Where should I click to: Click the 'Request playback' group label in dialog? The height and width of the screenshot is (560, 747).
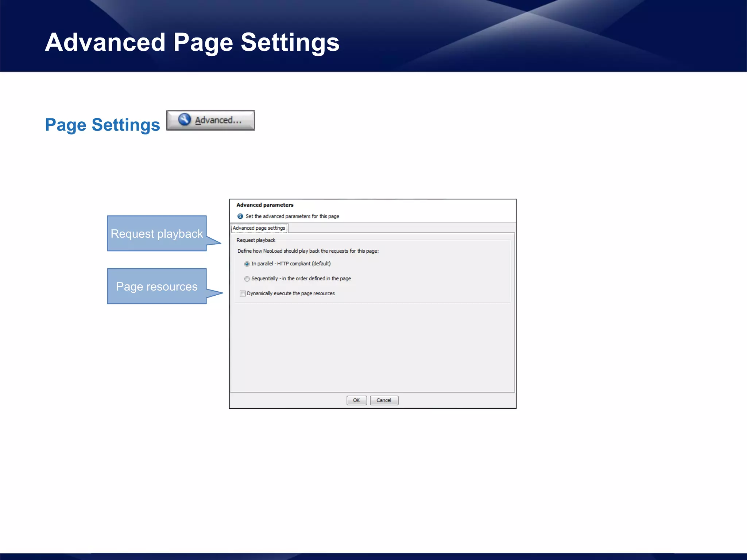pyautogui.click(x=256, y=240)
